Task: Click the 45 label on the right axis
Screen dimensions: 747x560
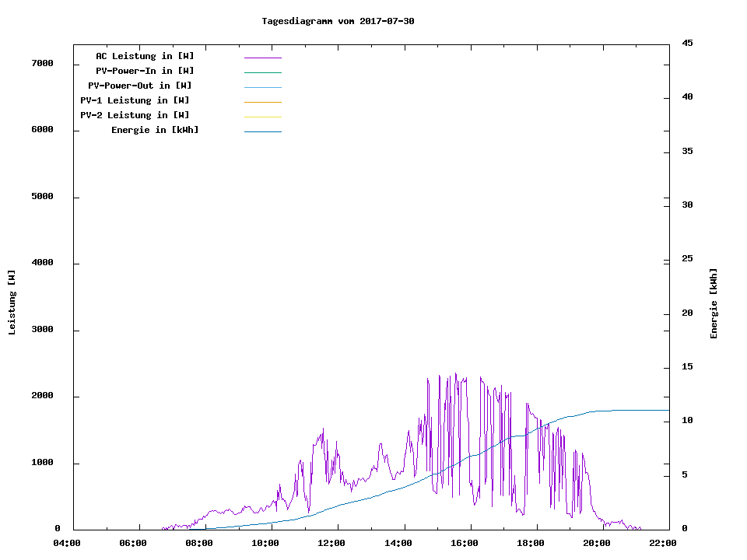Action: pos(688,44)
